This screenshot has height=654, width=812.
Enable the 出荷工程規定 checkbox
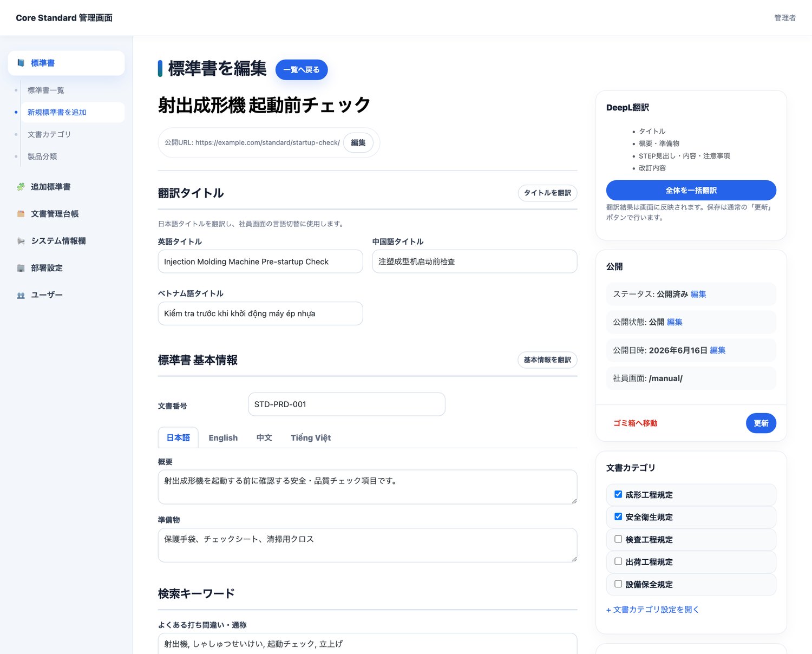(x=618, y=561)
